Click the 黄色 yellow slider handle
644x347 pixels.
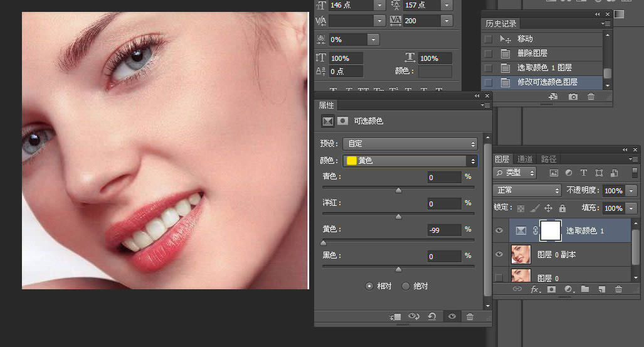pyautogui.click(x=324, y=243)
